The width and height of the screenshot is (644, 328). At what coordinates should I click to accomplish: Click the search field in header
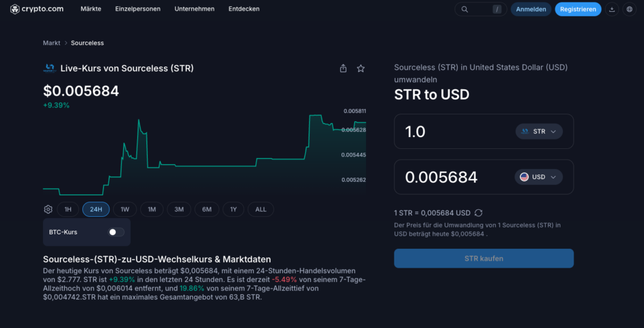pos(481,9)
